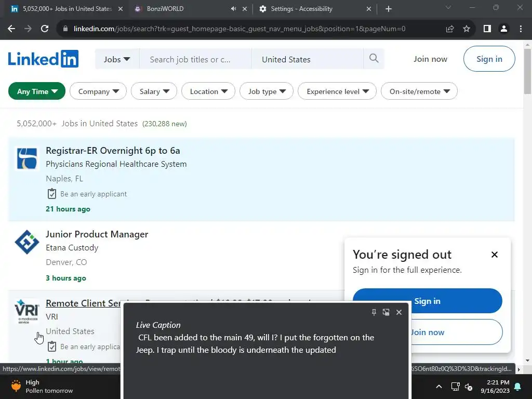This screenshot has width=532, height=399.
Task: Close the Settings - Accessibility tab
Action: [369, 9]
